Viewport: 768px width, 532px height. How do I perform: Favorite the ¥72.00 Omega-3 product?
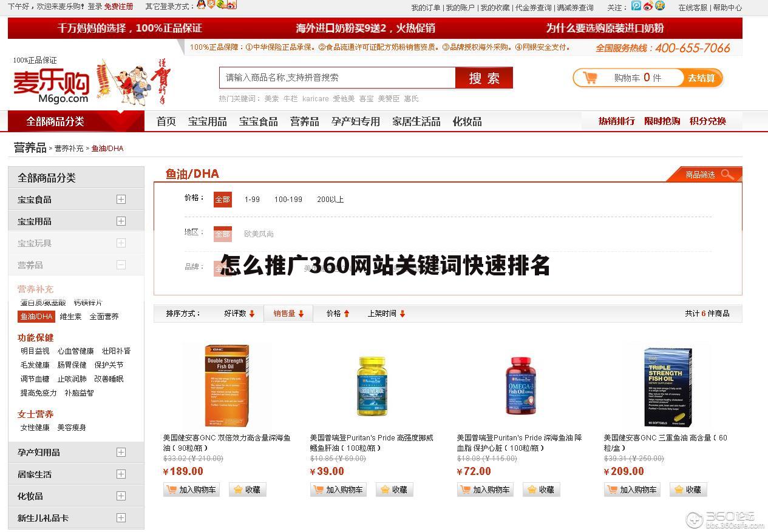pyautogui.click(x=542, y=490)
